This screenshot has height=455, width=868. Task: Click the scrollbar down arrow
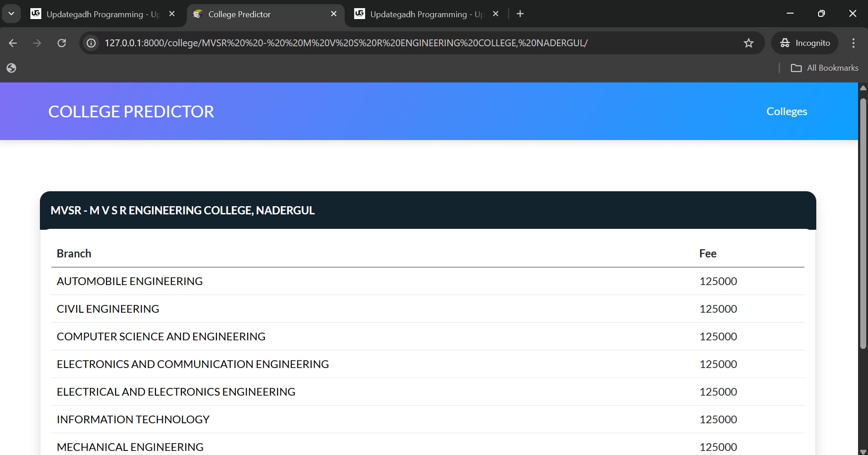pyautogui.click(x=863, y=450)
